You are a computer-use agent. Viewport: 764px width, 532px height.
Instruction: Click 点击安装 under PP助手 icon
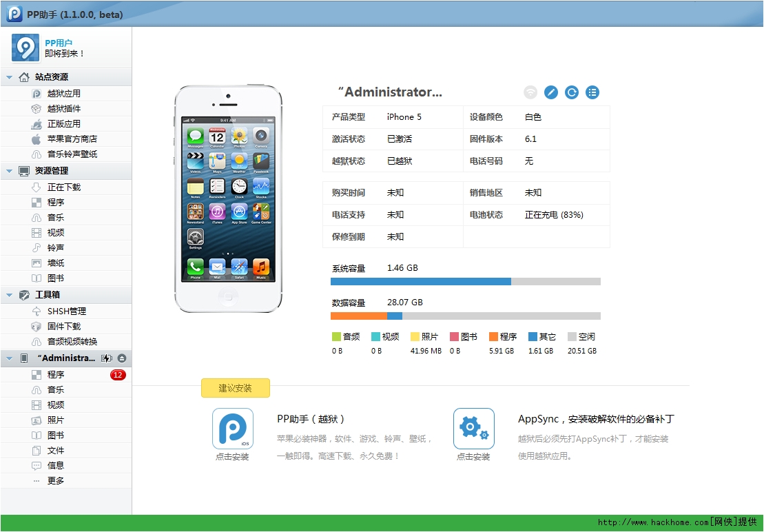coord(232,457)
